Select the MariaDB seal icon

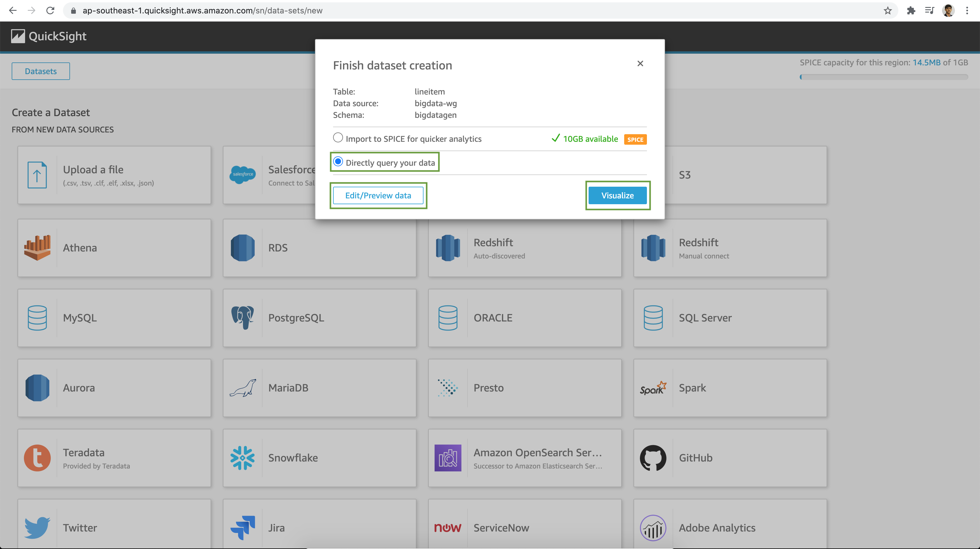pyautogui.click(x=243, y=388)
